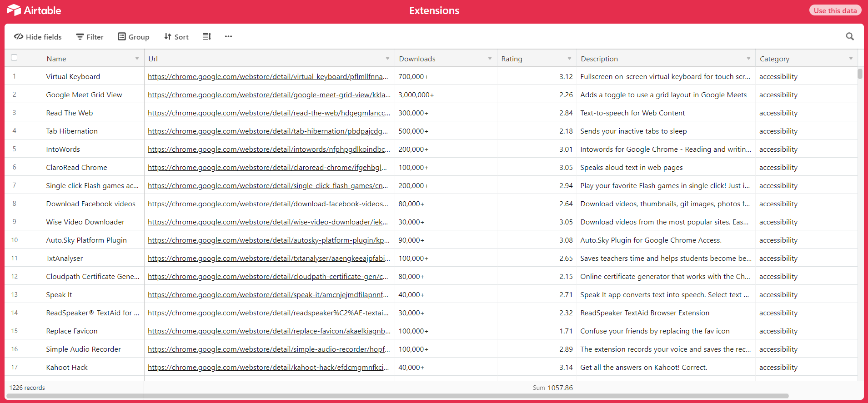The width and height of the screenshot is (868, 403).
Task: Open the txtanalyser webstore link
Action: click(269, 259)
